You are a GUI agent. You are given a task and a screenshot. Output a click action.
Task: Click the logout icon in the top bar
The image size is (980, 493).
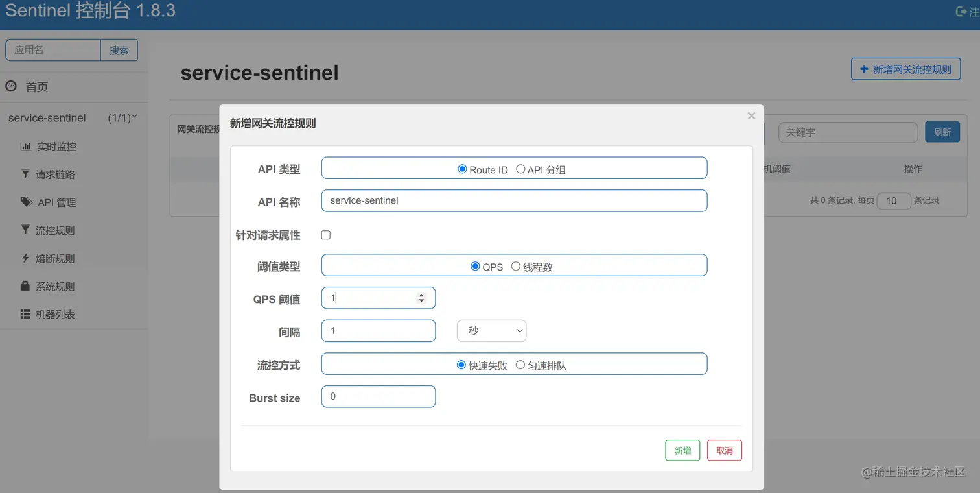click(x=961, y=12)
